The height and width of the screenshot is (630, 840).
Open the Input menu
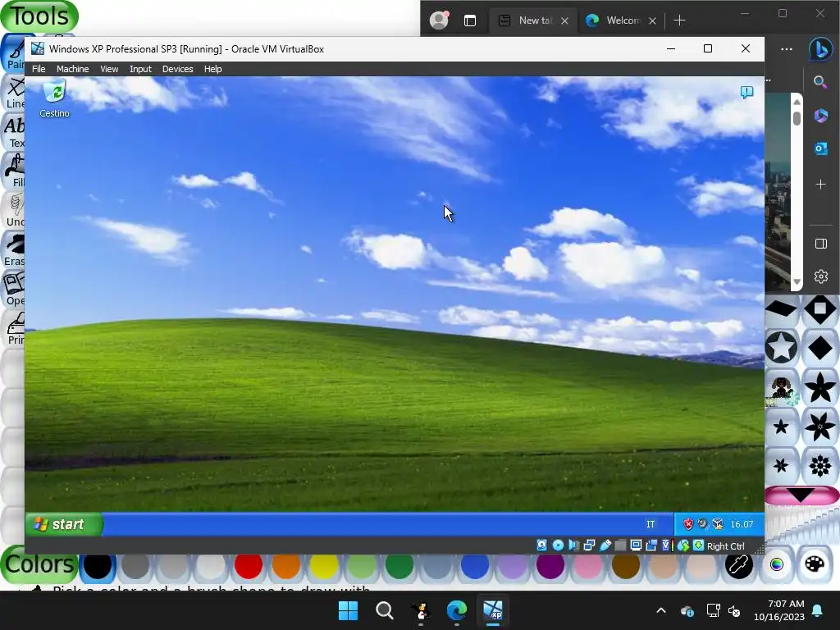pyautogui.click(x=140, y=69)
